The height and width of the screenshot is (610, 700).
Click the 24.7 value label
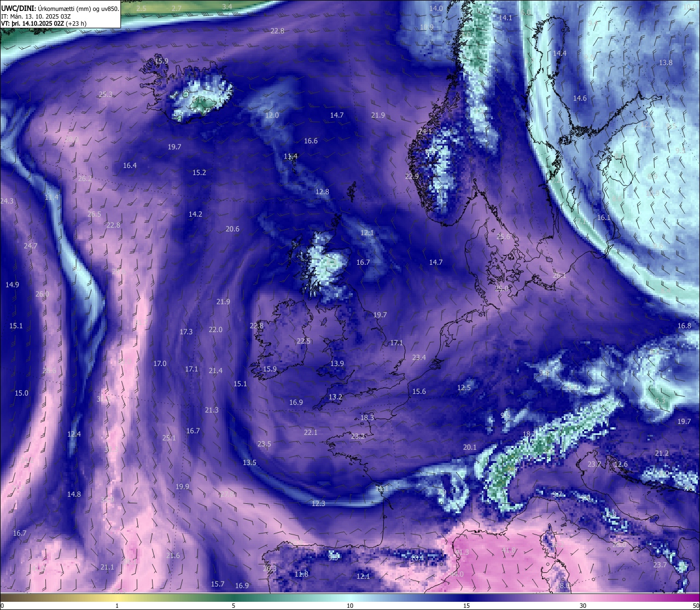31,246
